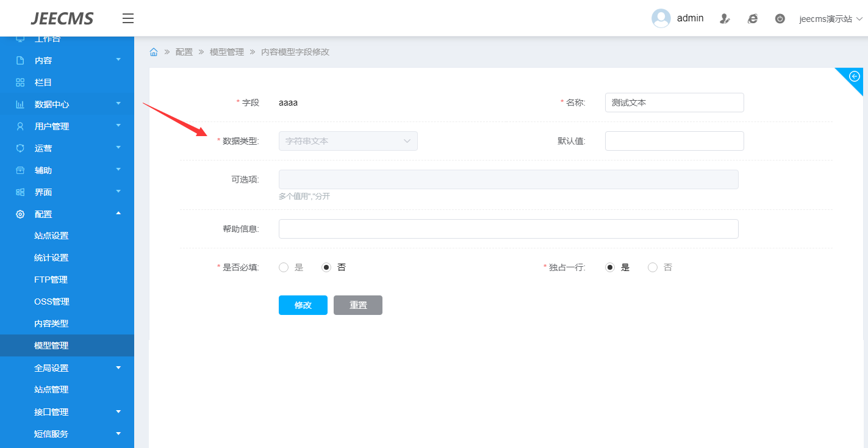868x448 pixels.
Task: Select 是 for 独占一行
Action: (610, 267)
